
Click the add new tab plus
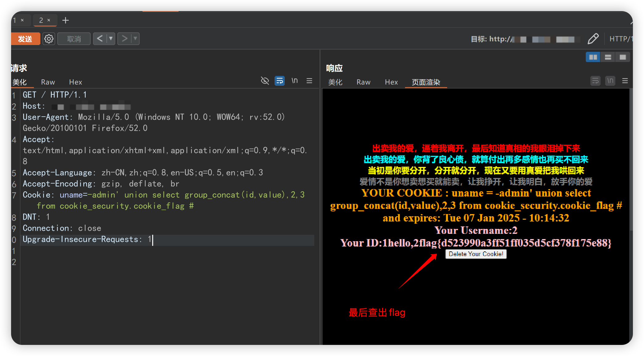[x=65, y=20]
